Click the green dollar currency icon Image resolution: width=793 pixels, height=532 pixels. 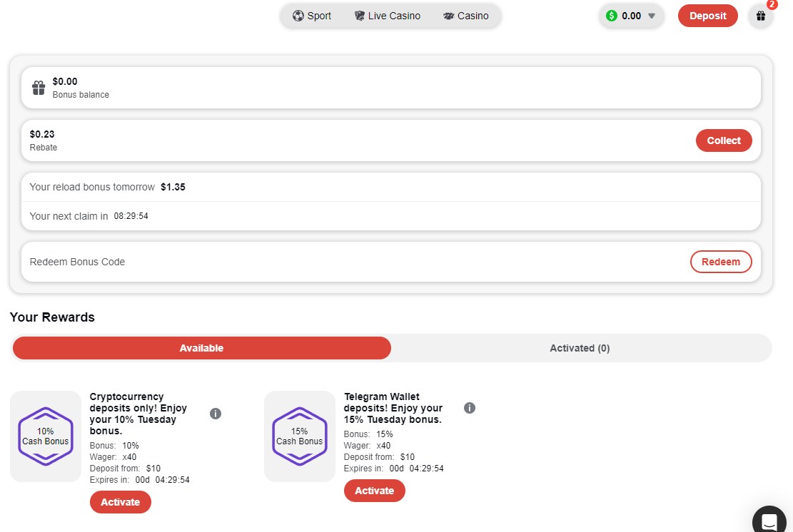[x=612, y=16]
